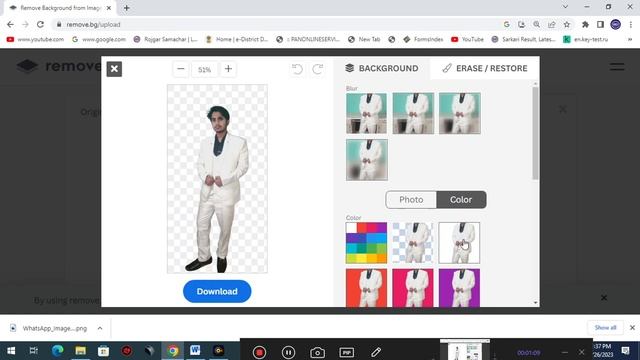Switch to the BACKGROUND tab

[382, 68]
